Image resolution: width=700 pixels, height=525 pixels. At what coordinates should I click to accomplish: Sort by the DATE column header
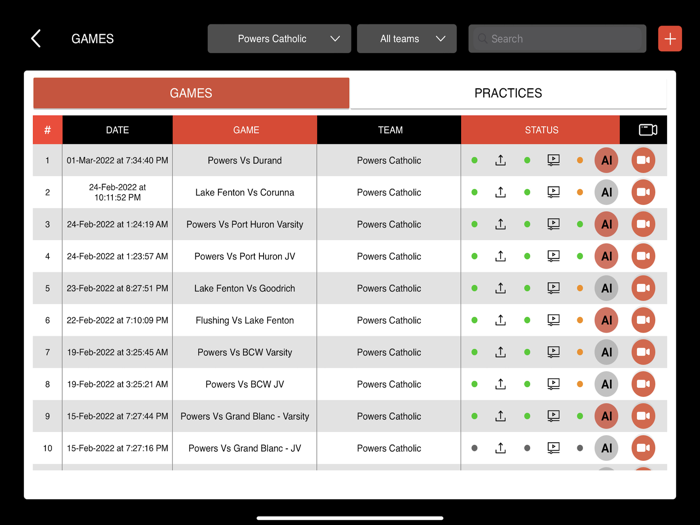click(x=117, y=130)
